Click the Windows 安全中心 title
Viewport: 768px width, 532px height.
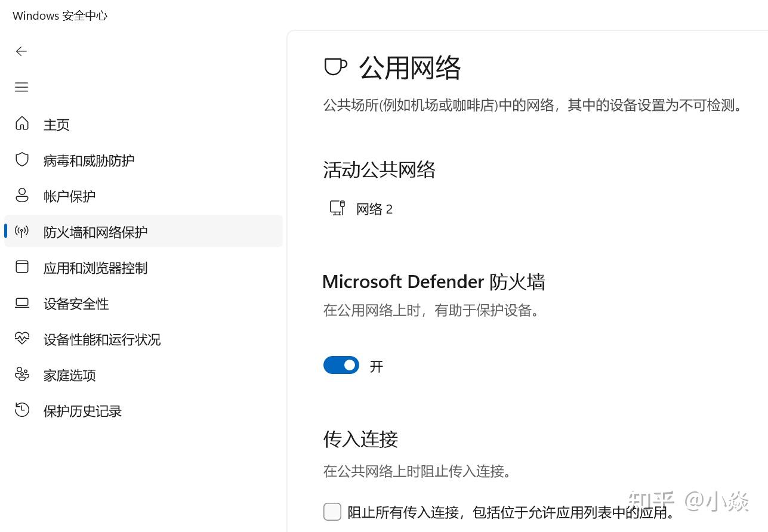pyautogui.click(x=59, y=16)
